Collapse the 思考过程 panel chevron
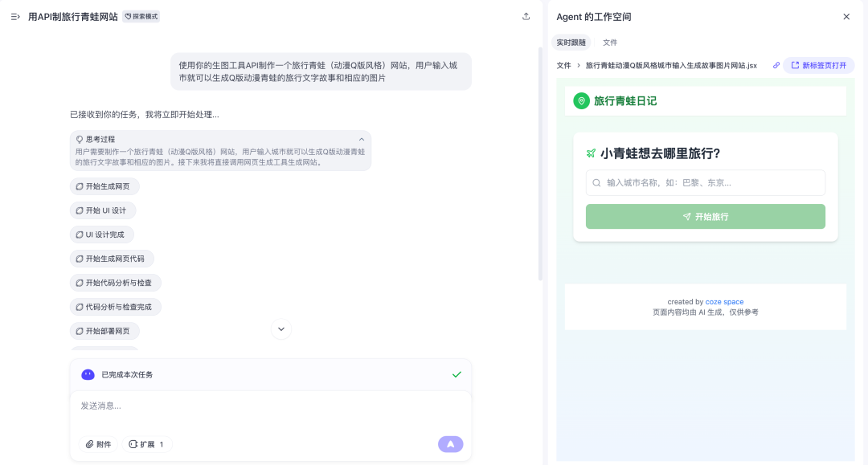This screenshot has height=465, width=868. [362, 139]
